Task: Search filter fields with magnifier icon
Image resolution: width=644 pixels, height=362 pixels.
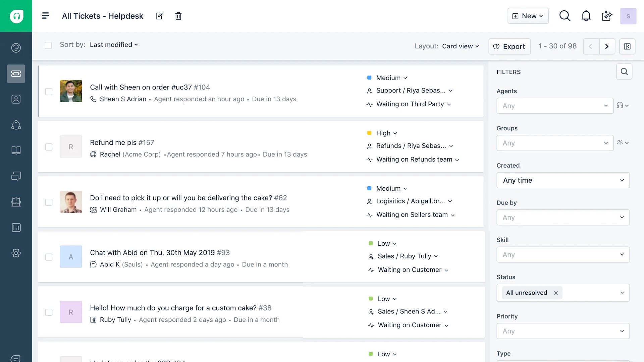Action: click(x=624, y=72)
